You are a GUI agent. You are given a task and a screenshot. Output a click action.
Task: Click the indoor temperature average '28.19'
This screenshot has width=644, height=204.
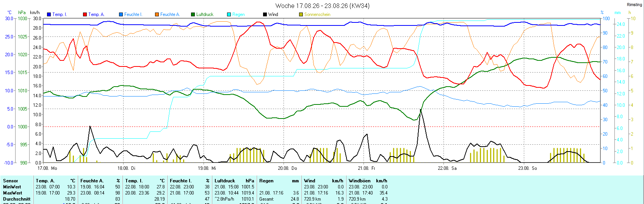[160, 199]
